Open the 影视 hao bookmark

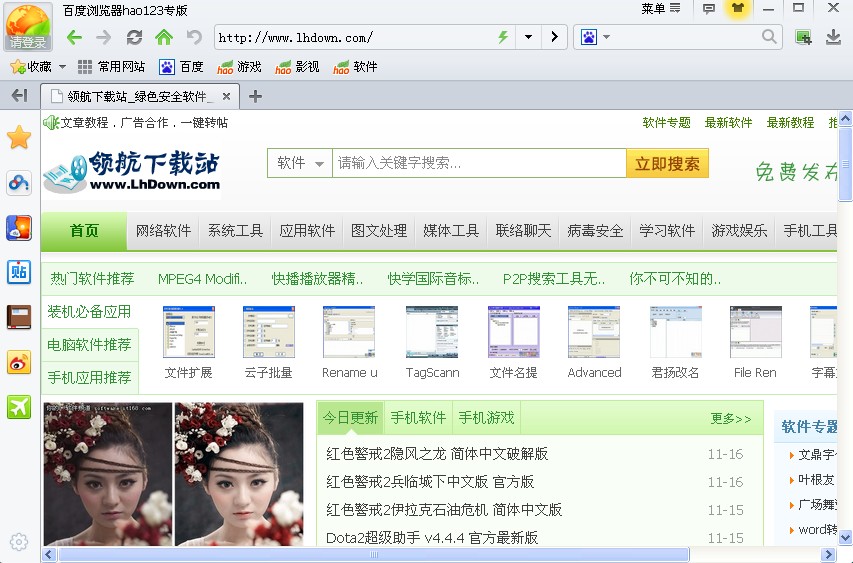(297, 67)
